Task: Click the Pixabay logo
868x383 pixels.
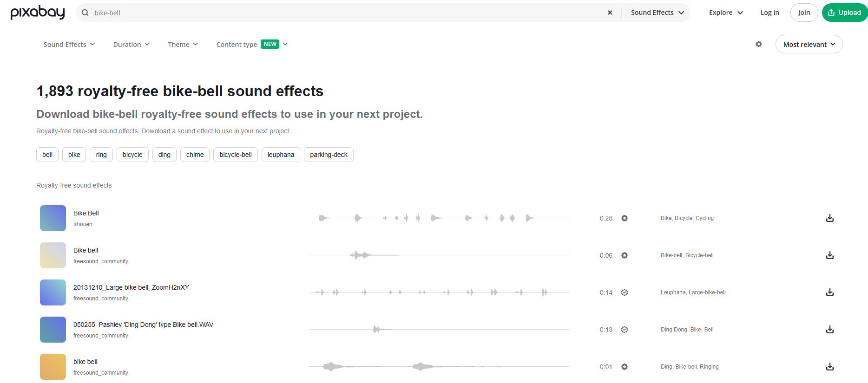Action: pyautogui.click(x=38, y=13)
